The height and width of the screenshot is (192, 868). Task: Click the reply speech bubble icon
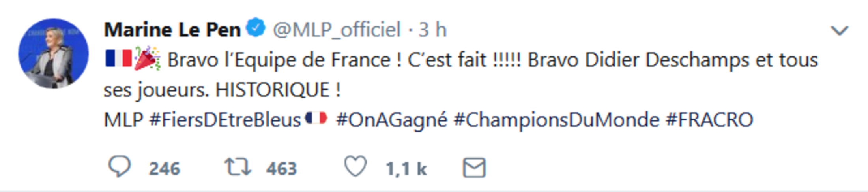point(119,167)
